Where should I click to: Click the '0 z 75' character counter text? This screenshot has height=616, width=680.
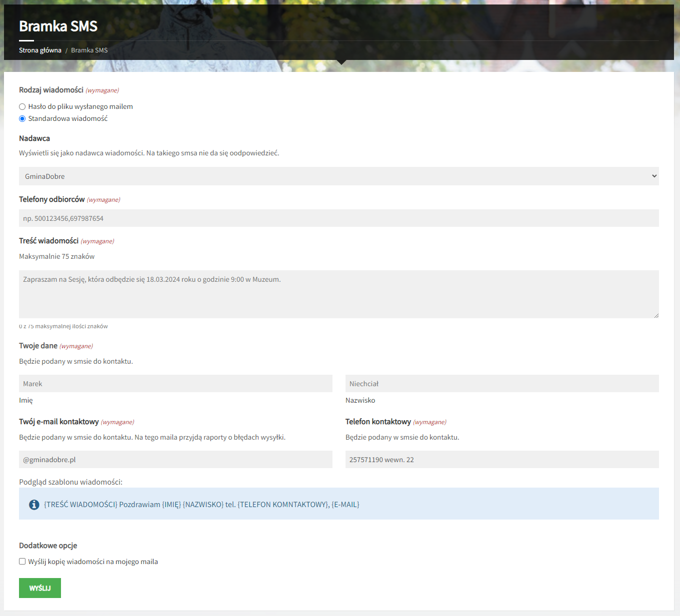tap(63, 326)
